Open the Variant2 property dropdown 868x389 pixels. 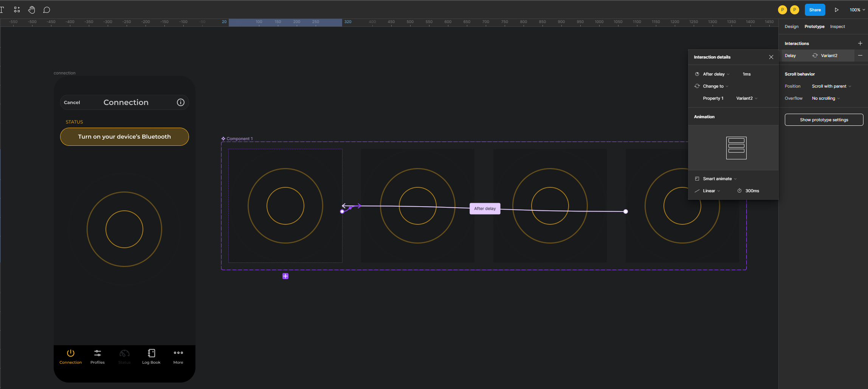coord(747,98)
